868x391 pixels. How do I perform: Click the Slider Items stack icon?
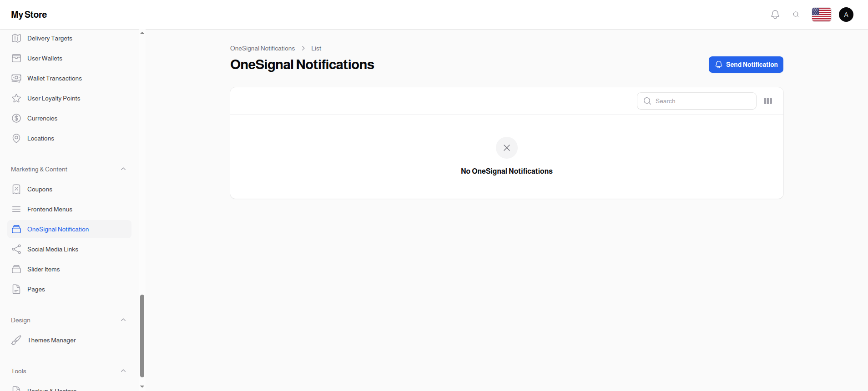[16, 269]
